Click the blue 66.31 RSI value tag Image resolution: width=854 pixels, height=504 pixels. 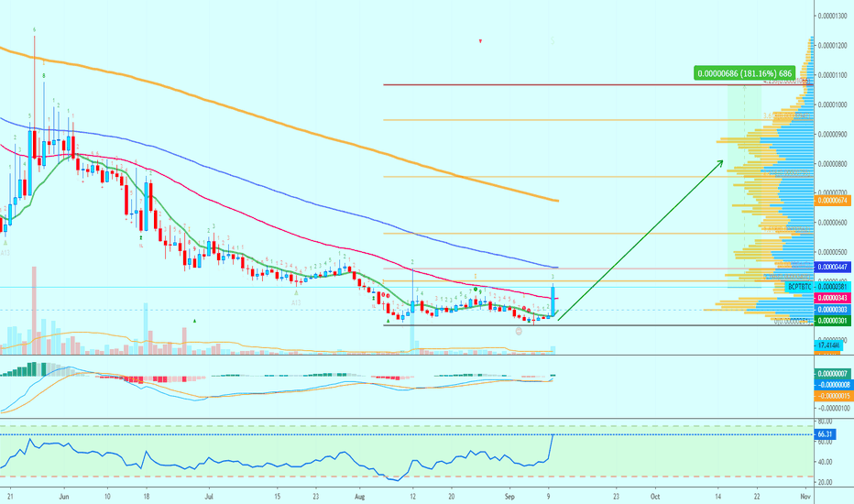(825, 434)
